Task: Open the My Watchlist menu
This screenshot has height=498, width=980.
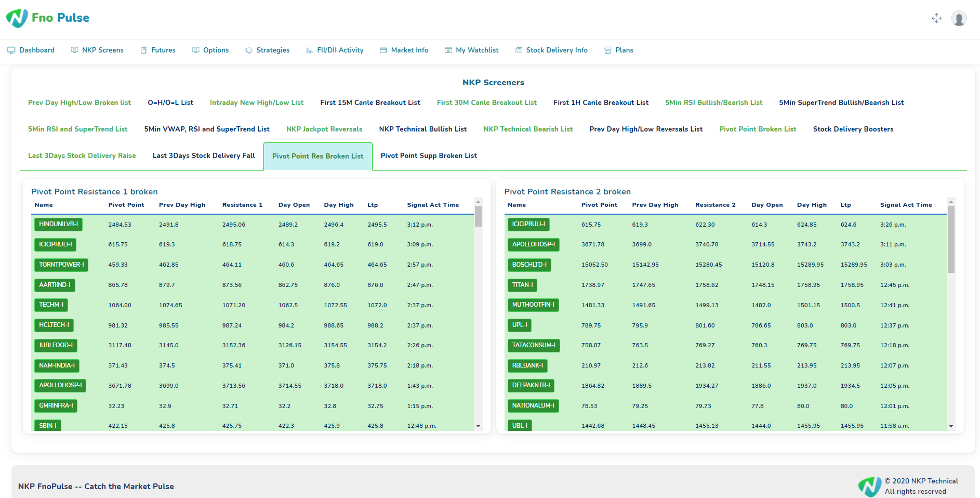Action: pyautogui.click(x=471, y=50)
